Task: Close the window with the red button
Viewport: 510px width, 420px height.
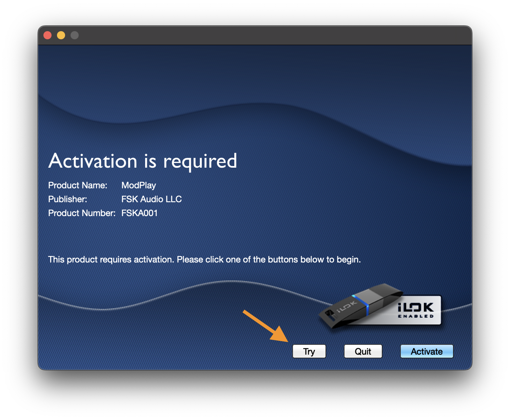Action: (47, 35)
